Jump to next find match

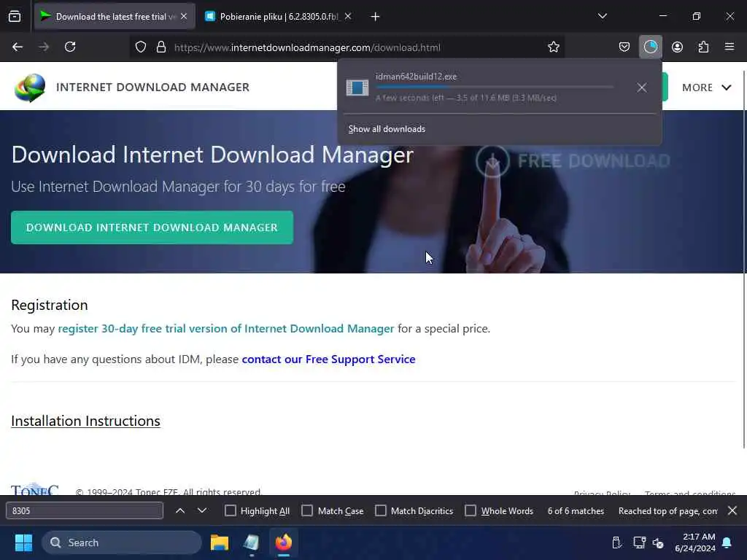point(202,510)
